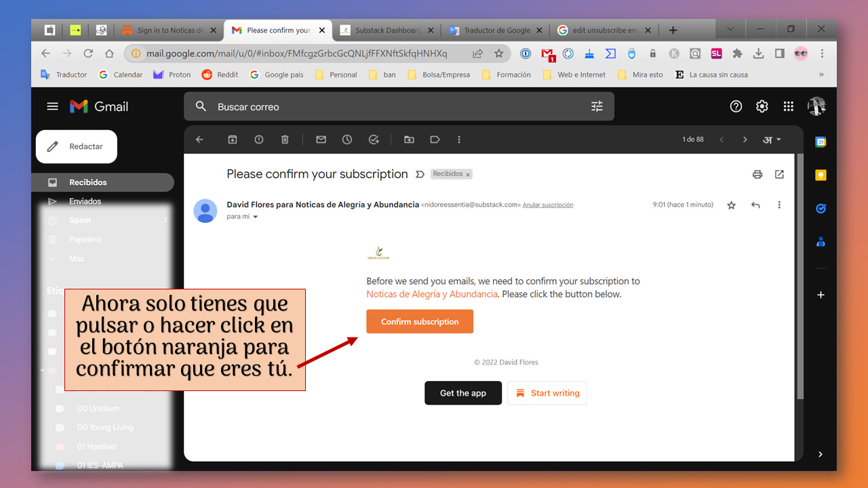
Task: Open tab search dropdown arrow
Action: pos(730,30)
